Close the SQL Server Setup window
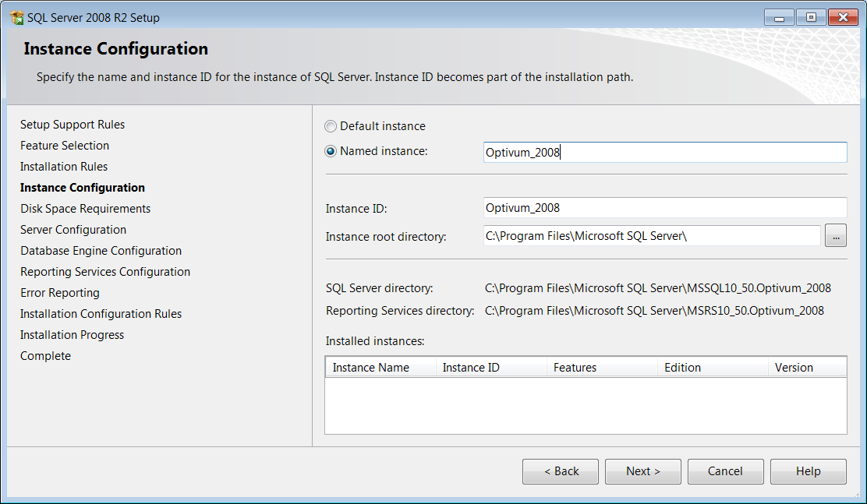 [x=844, y=18]
